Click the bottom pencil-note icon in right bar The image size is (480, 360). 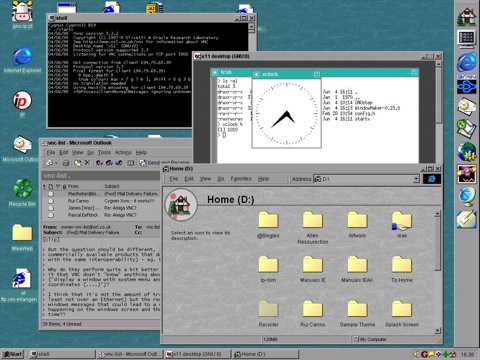[466, 219]
